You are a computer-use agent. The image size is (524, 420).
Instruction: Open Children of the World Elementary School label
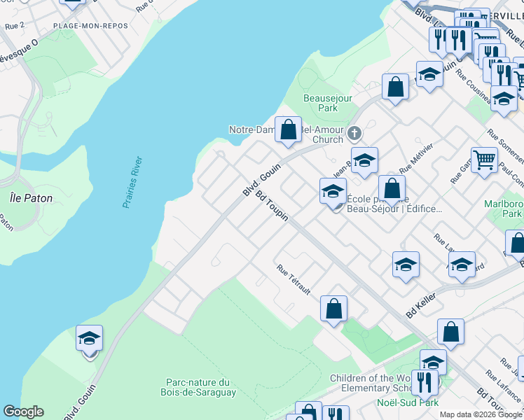371,383
